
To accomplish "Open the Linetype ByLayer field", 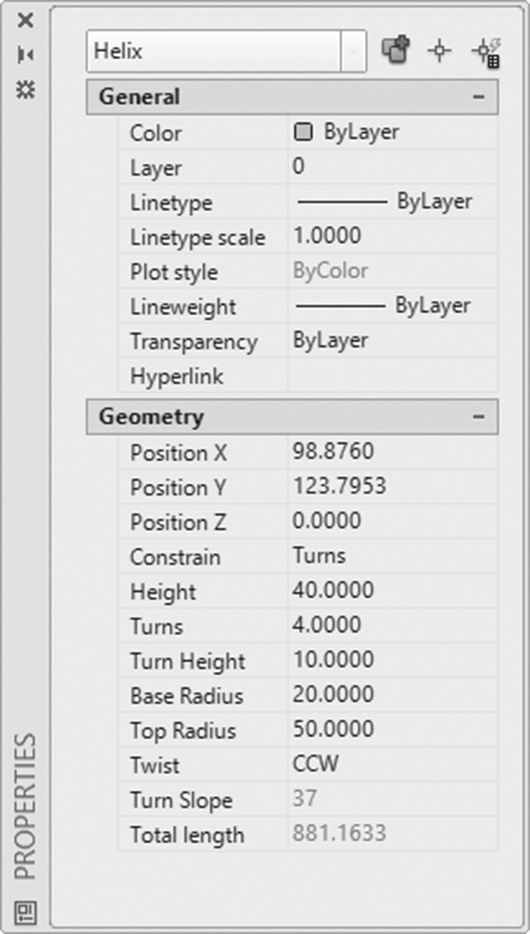I will coord(393,202).
